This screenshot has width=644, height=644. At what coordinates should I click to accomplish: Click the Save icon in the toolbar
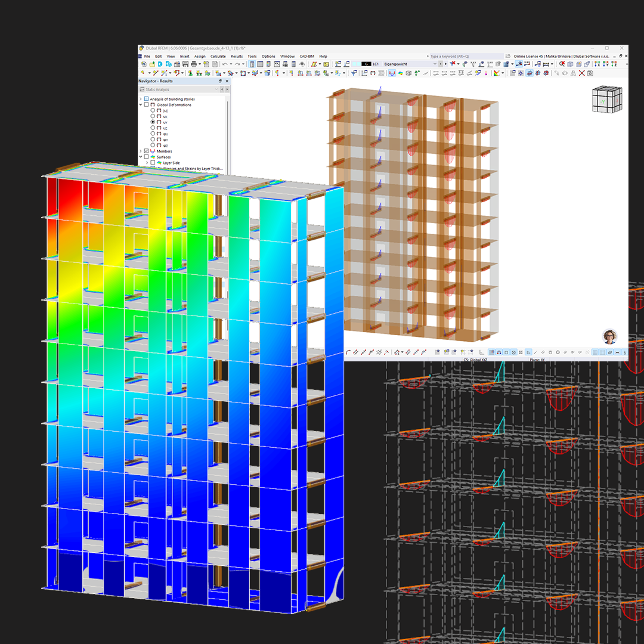[186, 63]
